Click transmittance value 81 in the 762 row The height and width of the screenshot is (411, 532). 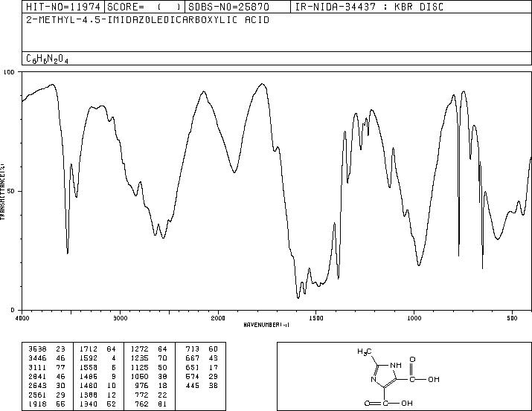[x=162, y=404]
